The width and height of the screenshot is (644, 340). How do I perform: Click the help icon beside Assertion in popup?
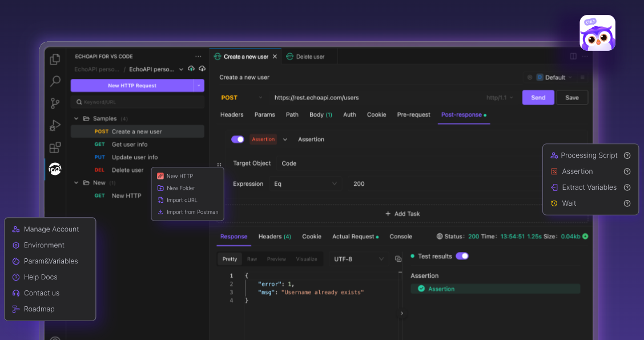click(627, 171)
